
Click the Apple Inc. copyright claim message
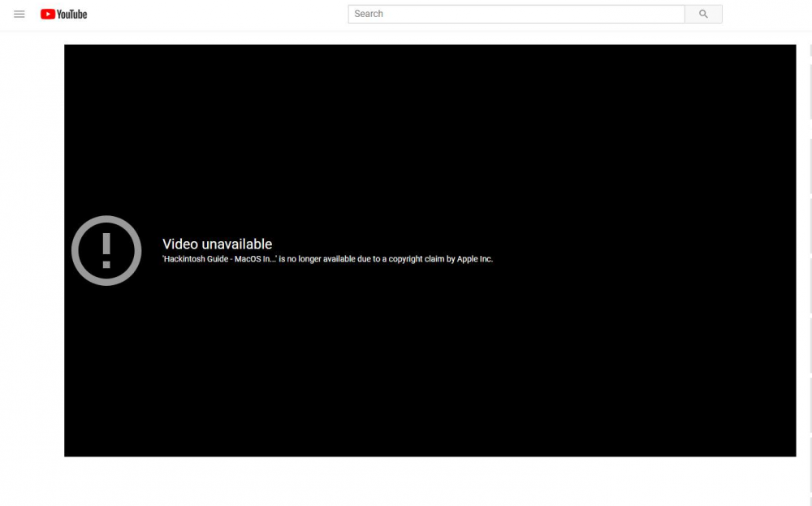pos(327,259)
